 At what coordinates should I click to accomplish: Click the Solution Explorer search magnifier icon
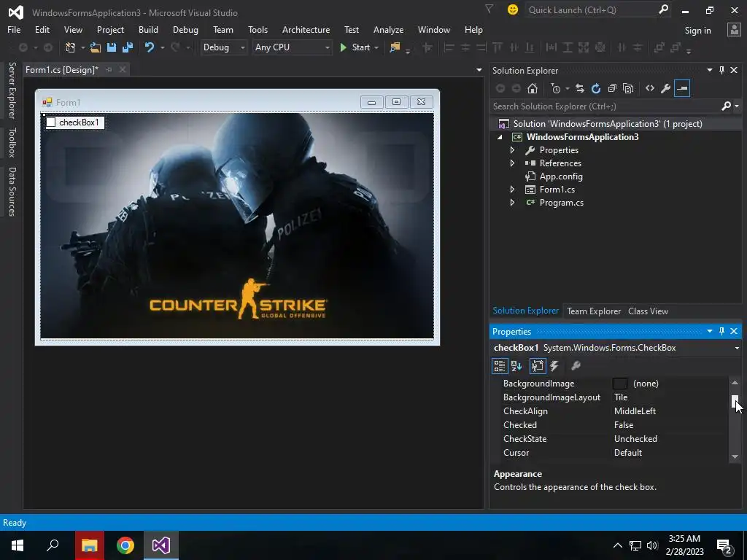[x=727, y=106]
